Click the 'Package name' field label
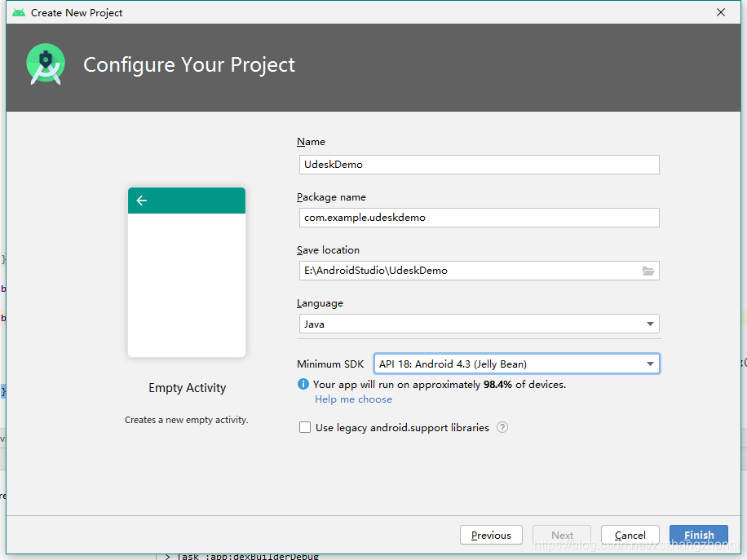This screenshot has width=747, height=560. [x=332, y=197]
